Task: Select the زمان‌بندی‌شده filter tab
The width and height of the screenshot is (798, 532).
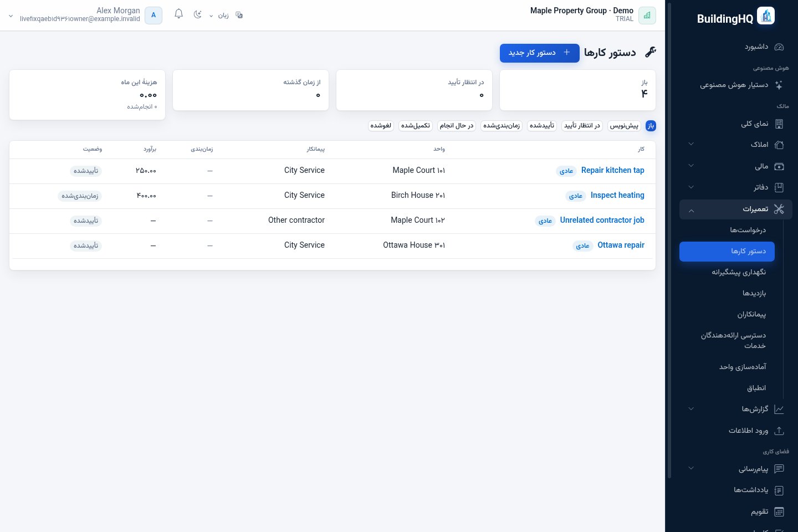Action: point(502,126)
